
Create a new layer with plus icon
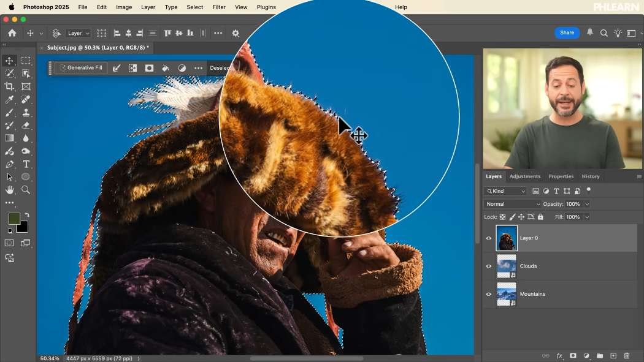pos(613,355)
